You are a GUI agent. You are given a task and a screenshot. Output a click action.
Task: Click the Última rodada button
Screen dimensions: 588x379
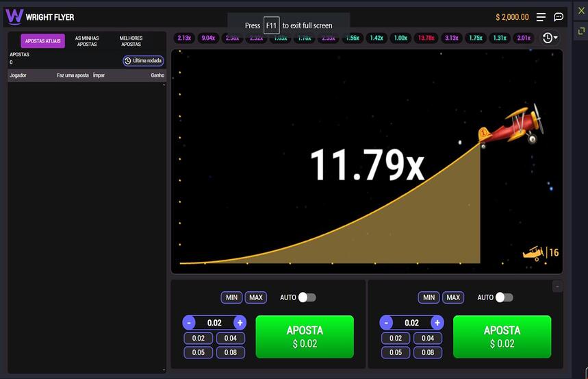[x=143, y=60]
